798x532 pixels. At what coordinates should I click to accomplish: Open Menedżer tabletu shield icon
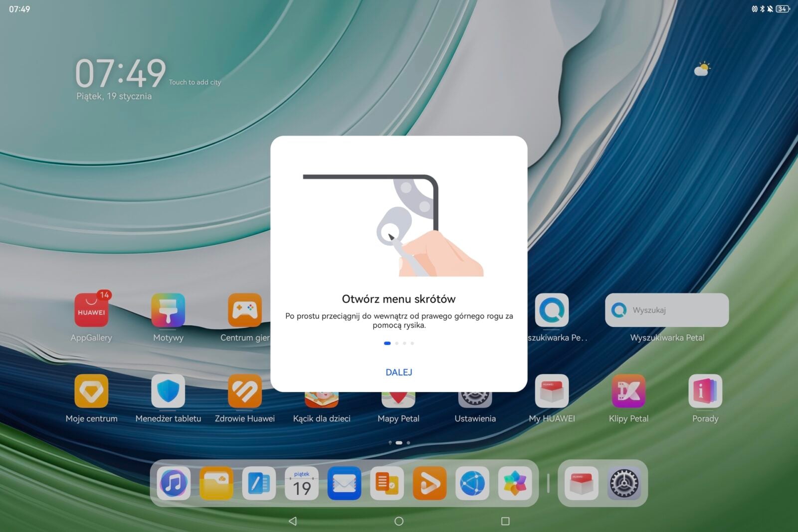click(x=168, y=391)
